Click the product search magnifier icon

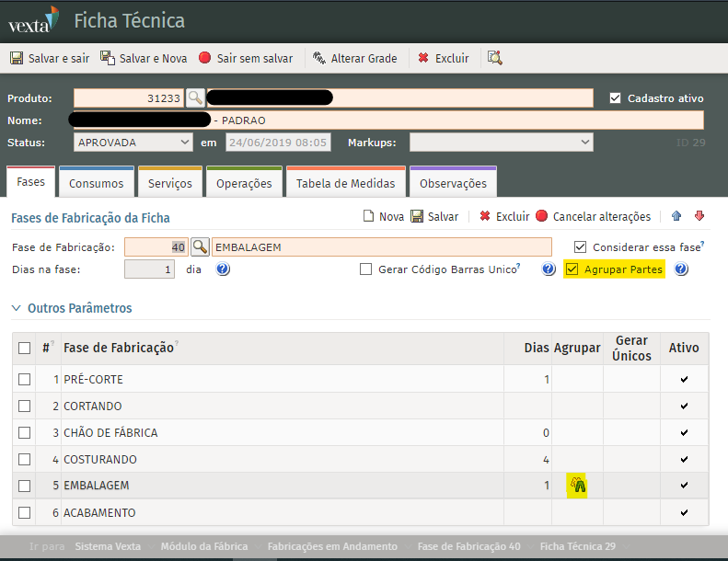point(195,97)
